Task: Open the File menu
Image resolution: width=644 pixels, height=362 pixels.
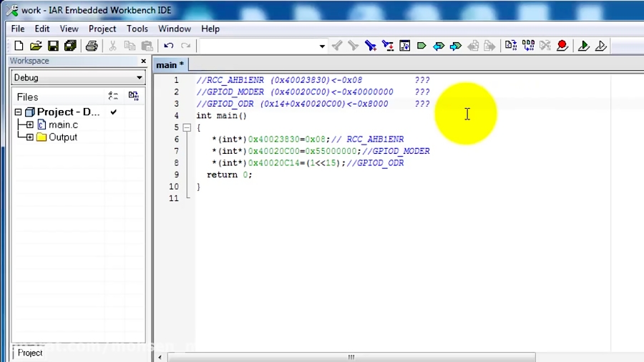Action: pos(18,29)
